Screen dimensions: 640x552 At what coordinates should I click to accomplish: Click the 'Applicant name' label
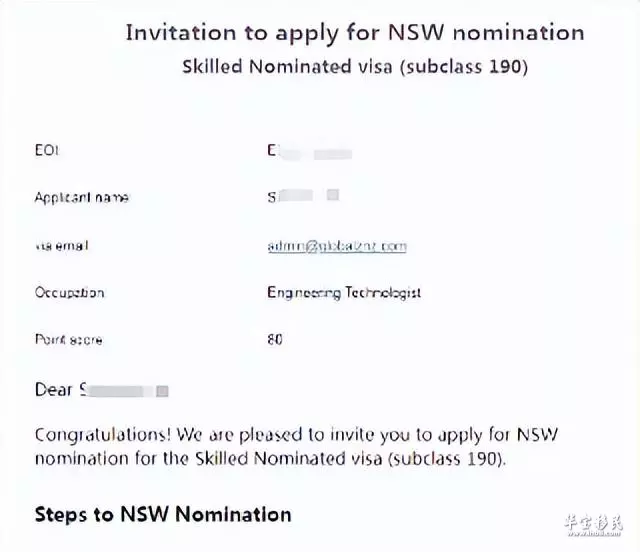(82, 198)
